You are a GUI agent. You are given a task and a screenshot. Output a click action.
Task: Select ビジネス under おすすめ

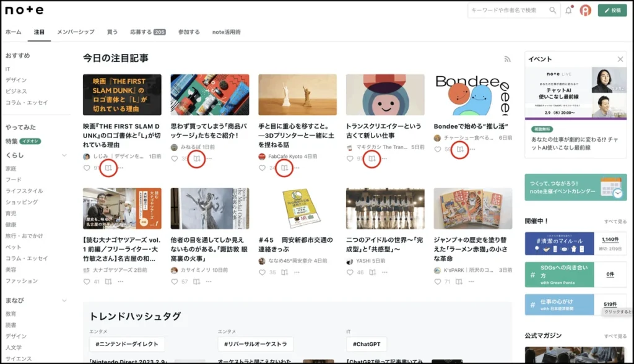16,92
